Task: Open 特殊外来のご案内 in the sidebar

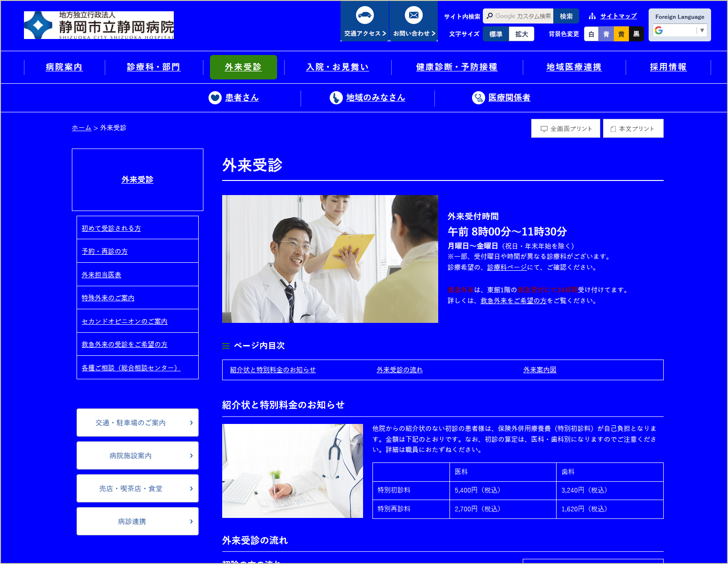Action: pos(108,298)
